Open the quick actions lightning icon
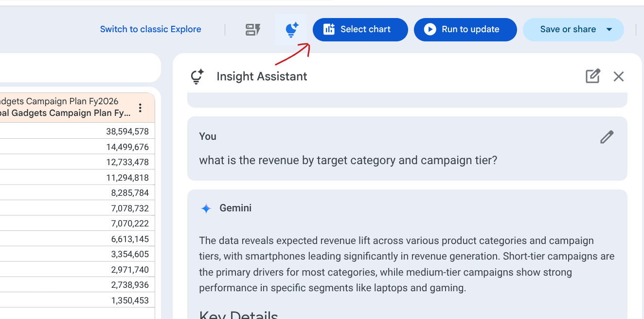Viewport: 644px width, 319px height. [252, 30]
